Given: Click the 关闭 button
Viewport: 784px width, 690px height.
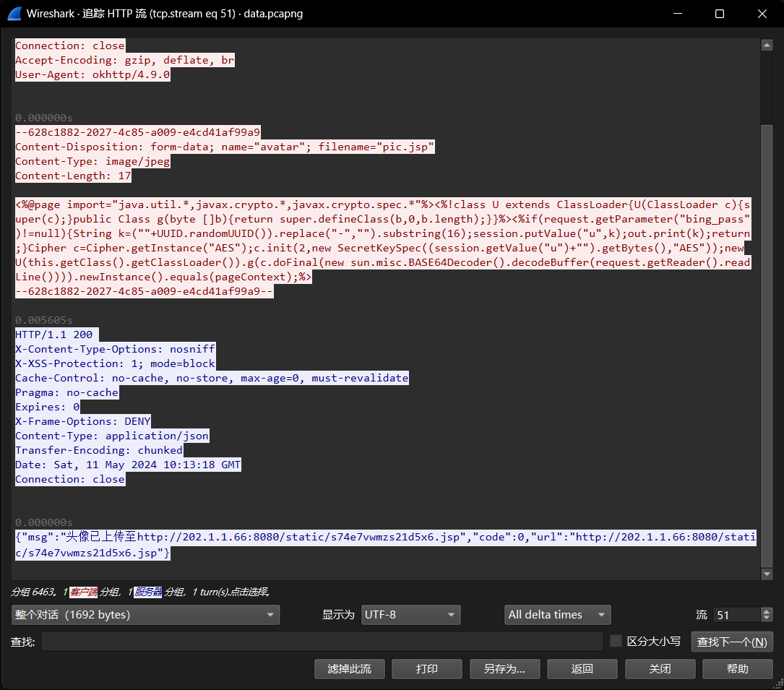Looking at the screenshot, I should click(660, 669).
